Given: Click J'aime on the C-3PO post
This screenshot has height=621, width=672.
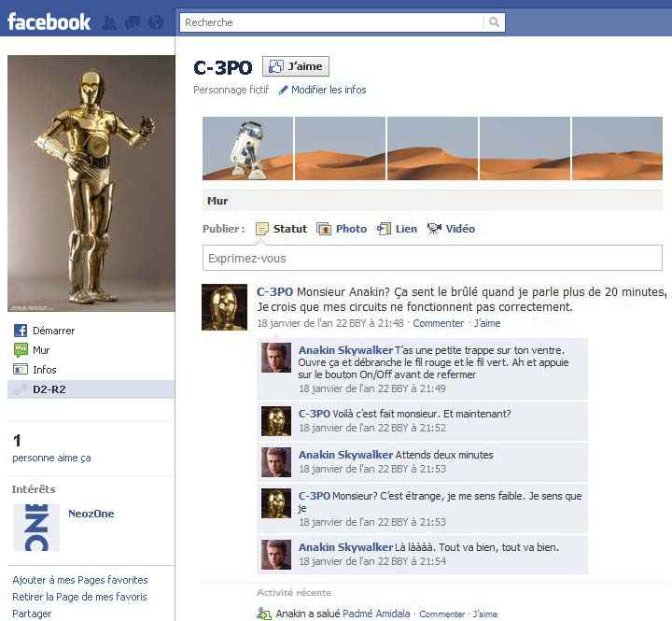Looking at the screenshot, I should point(487,323).
